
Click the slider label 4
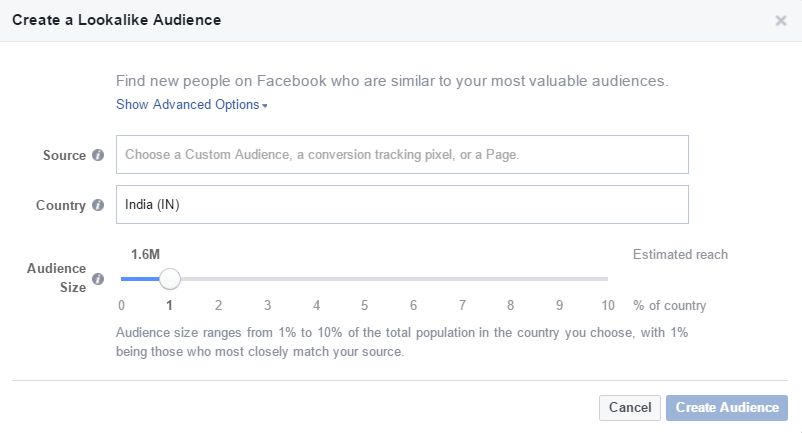[316, 305]
